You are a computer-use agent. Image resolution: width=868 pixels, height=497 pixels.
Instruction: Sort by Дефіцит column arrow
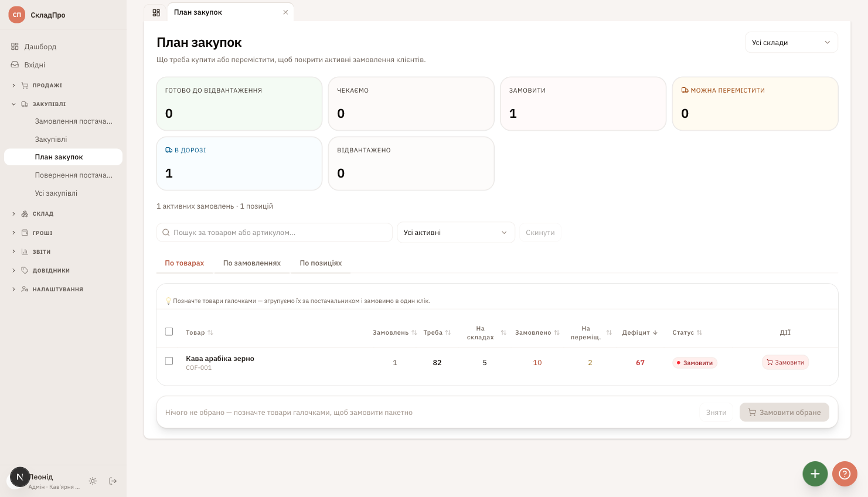[x=655, y=332]
